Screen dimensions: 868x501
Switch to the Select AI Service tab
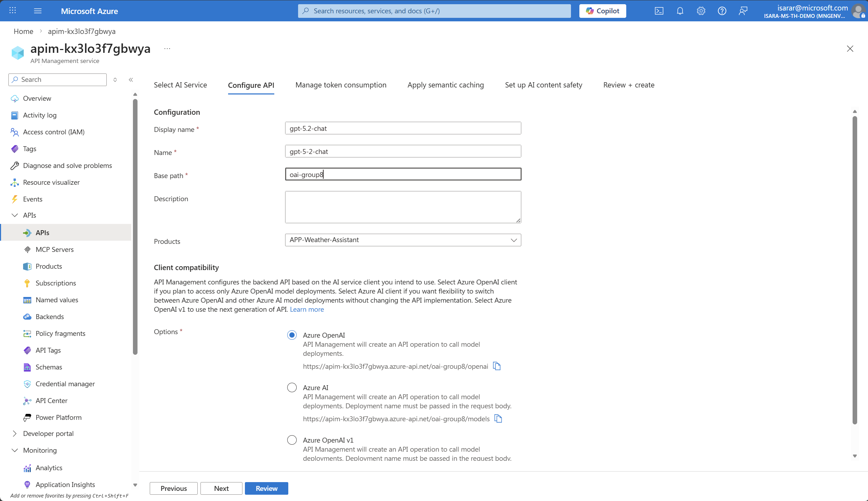pyautogui.click(x=181, y=85)
